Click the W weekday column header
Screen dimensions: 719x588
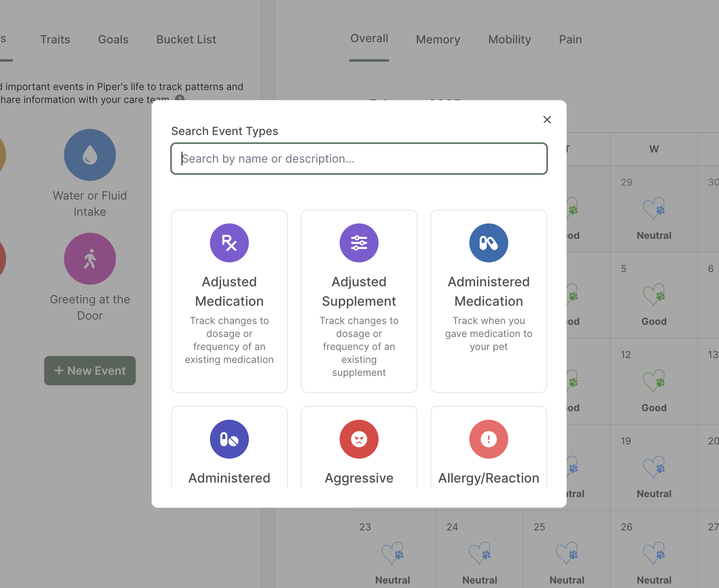point(654,149)
